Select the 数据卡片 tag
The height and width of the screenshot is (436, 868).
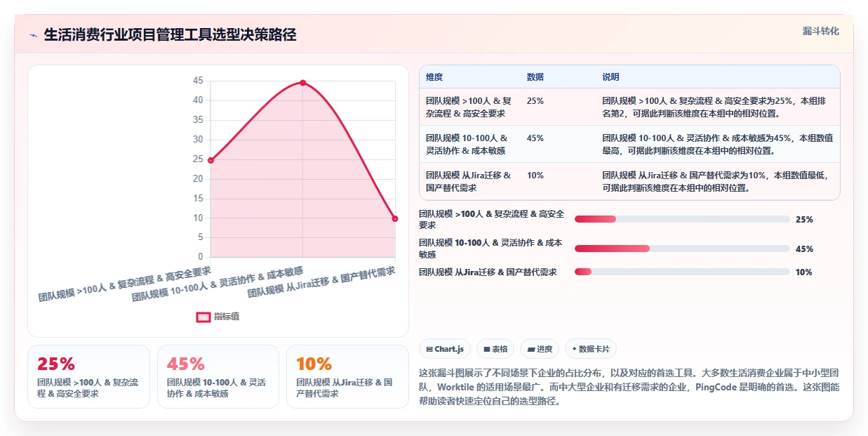pyautogui.click(x=591, y=349)
